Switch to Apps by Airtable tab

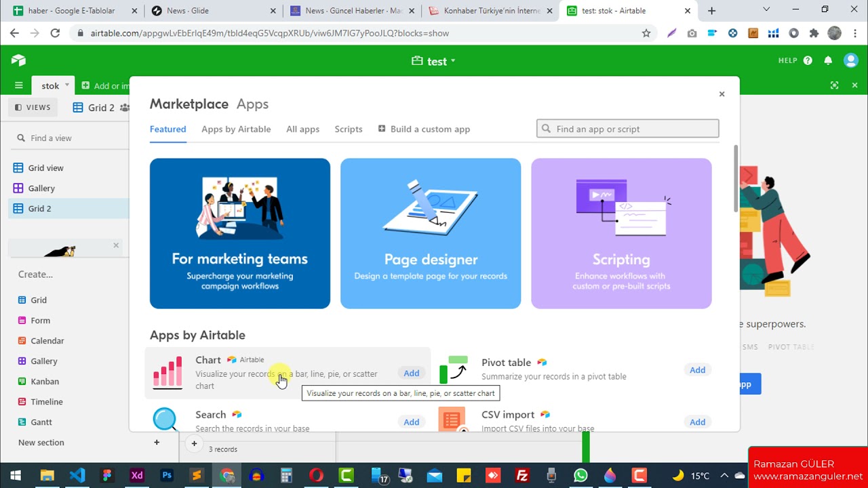[x=236, y=129]
